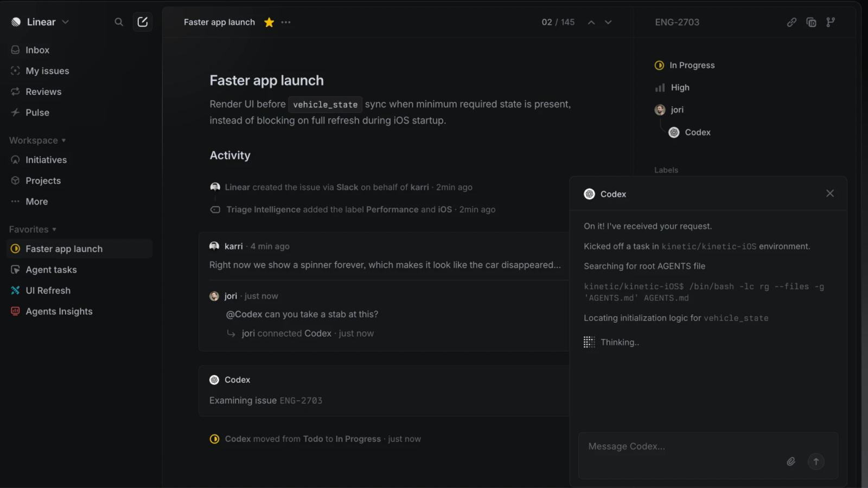Open Initiatives in the sidebar

click(x=80, y=160)
